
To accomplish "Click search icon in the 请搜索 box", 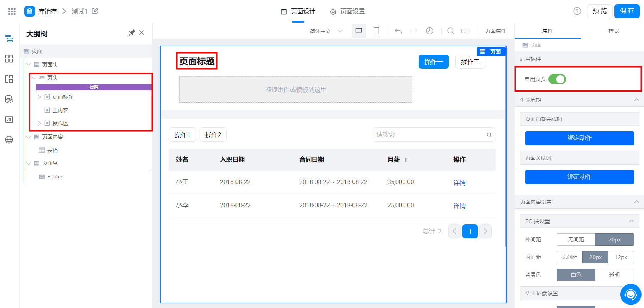I will coord(489,135).
